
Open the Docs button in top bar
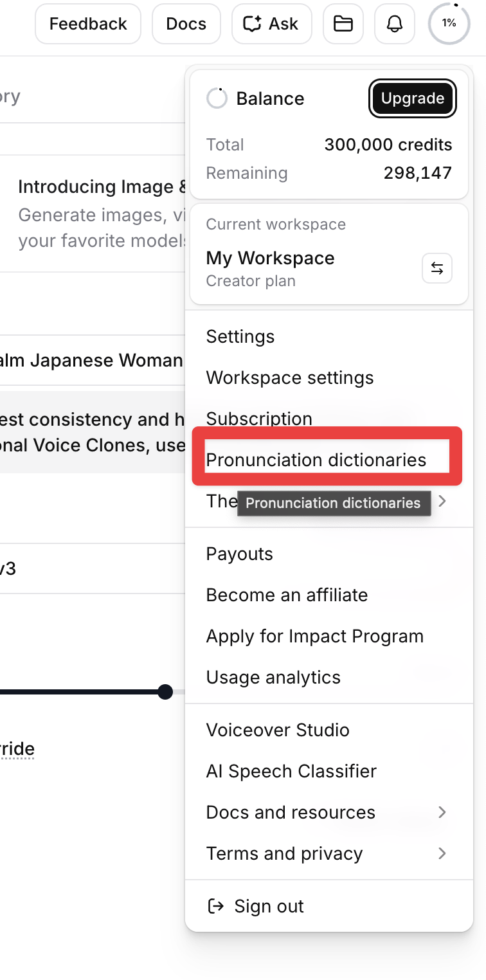pyautogui.click(x=186, y=24)
